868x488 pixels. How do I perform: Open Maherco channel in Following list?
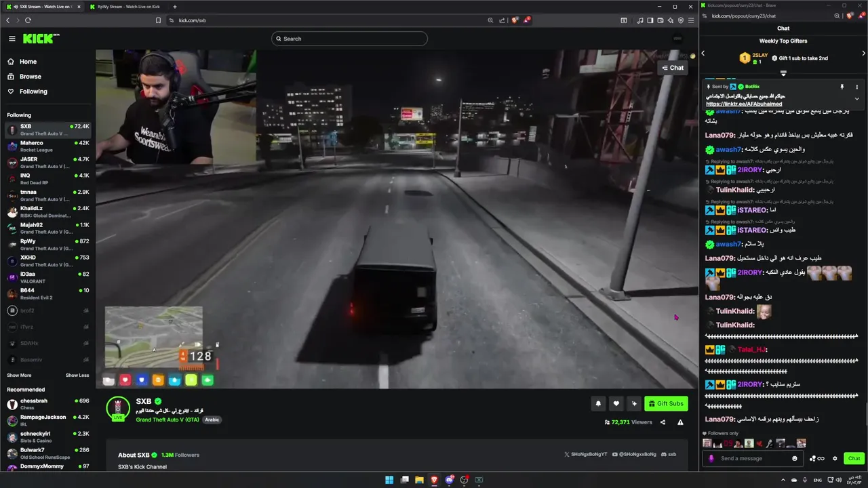point(47,146)
